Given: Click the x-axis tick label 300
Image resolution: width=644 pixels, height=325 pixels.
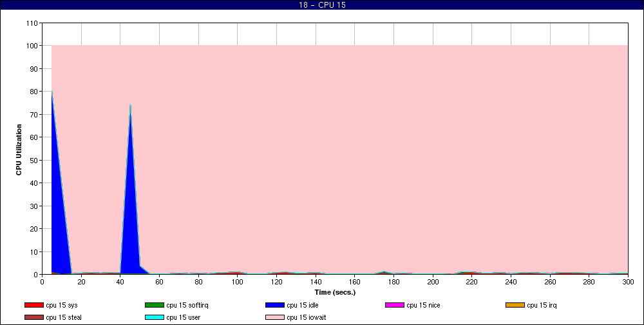Looking at the screenshot, I should [x=628, y=282].
